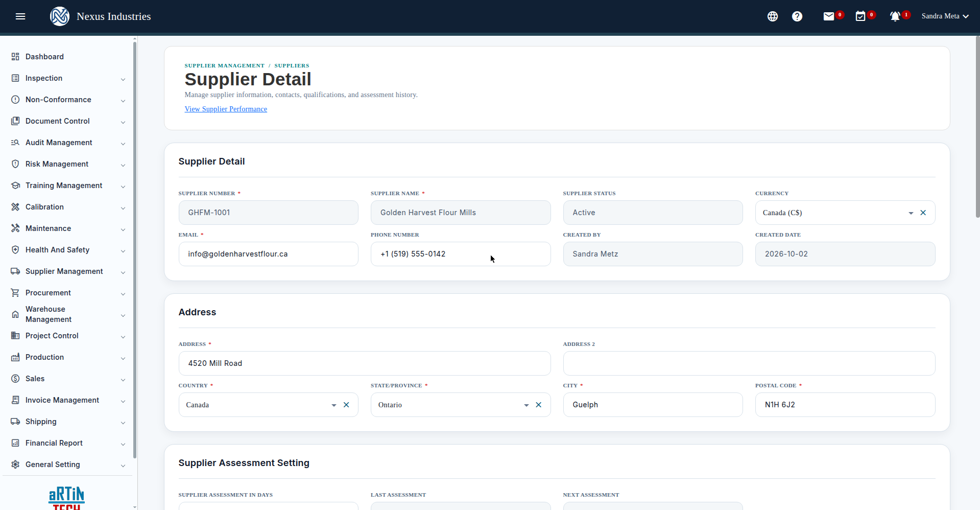Click the Non-Conformance sidebar icon
This screenshot has width=980, height=510.
coord(15,100)
